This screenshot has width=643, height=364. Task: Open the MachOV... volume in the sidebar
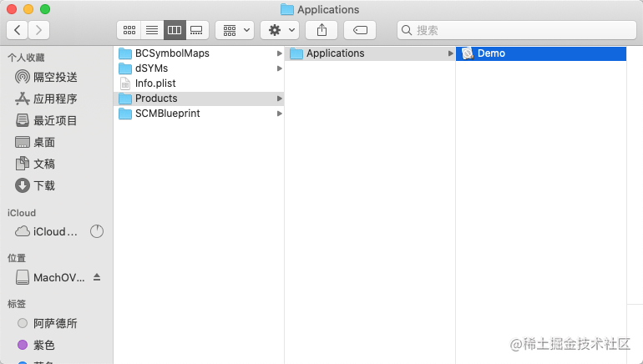point(50,277)
